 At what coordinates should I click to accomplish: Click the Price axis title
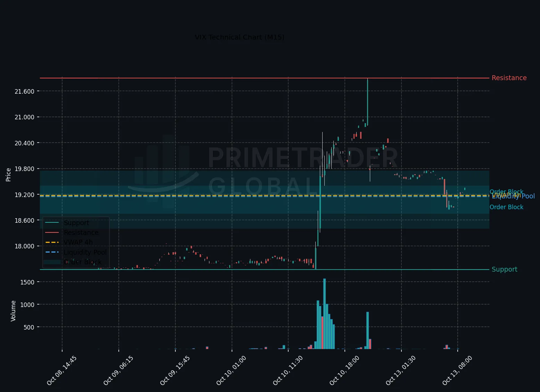coord(8,174)
